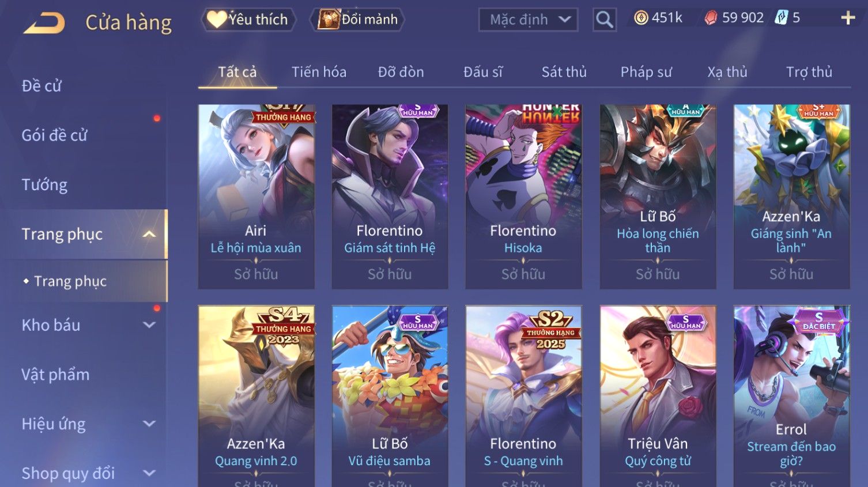
Task: Expand the Hiệu ứng sidebar section
Action: (x=149, y=424)
